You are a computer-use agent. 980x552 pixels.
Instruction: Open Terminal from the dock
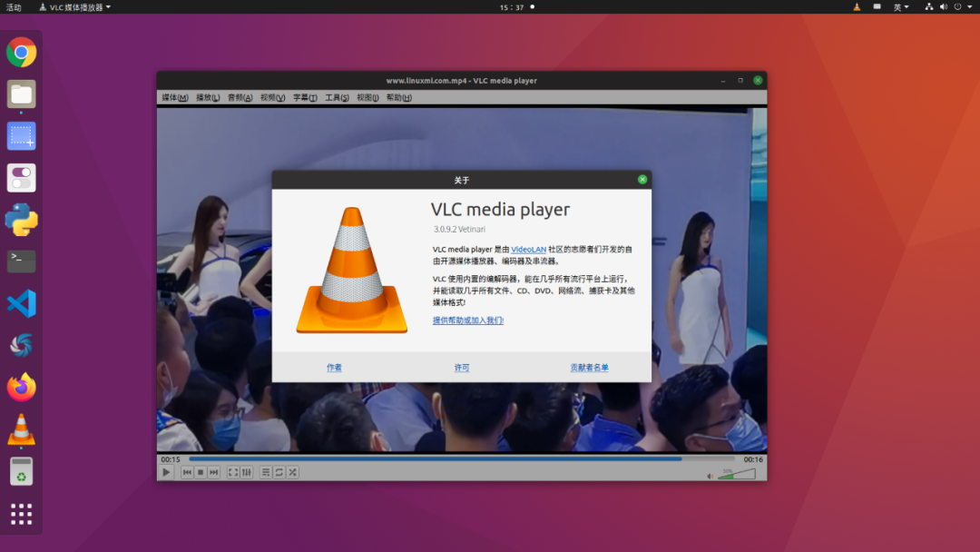pyautogui.click(x=21, y=261)
